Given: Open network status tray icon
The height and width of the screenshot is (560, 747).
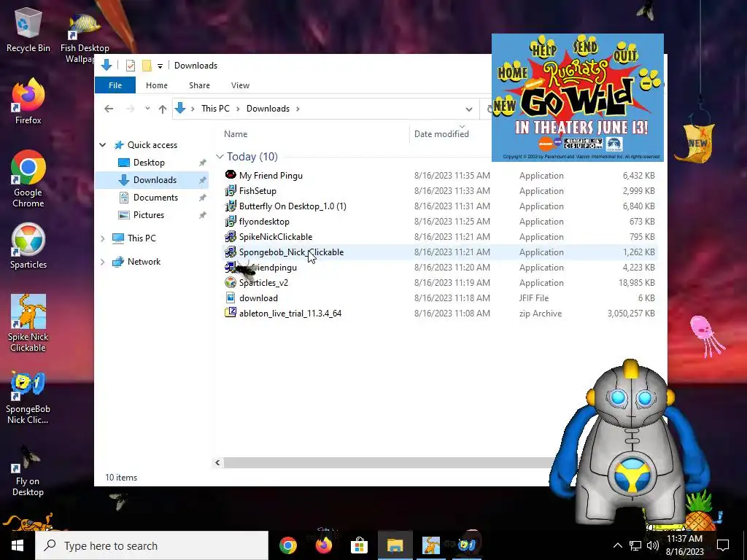Looking at the screenshot, I should click(635, 545).
